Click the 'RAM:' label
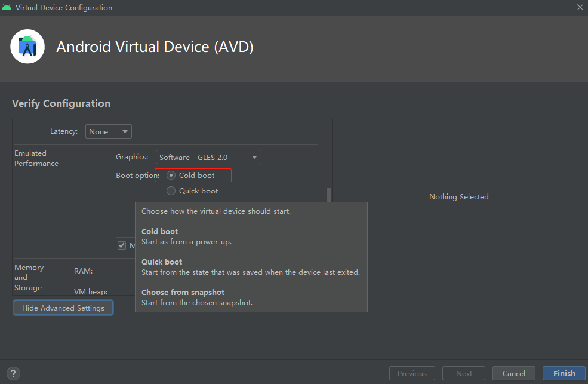588x384 pixels. click(83, 271)
